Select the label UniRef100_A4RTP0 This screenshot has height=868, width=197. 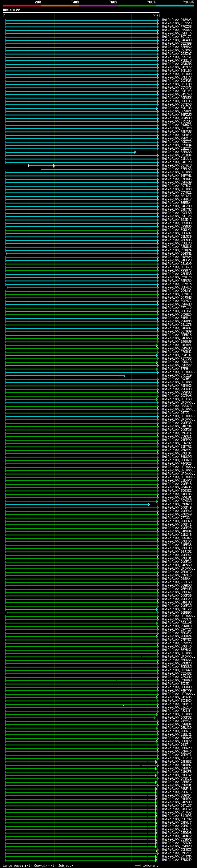[176, 162]
